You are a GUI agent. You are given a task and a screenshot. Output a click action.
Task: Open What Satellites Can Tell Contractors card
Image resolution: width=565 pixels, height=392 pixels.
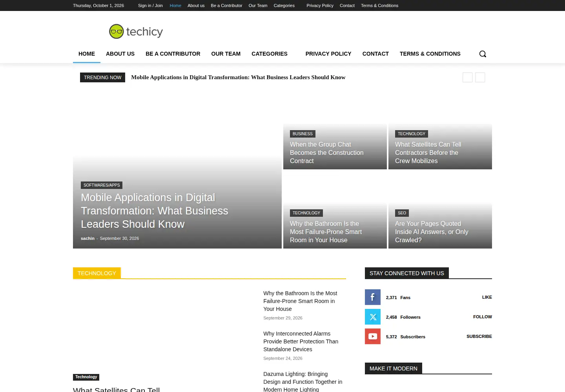[x=428, y=153]
